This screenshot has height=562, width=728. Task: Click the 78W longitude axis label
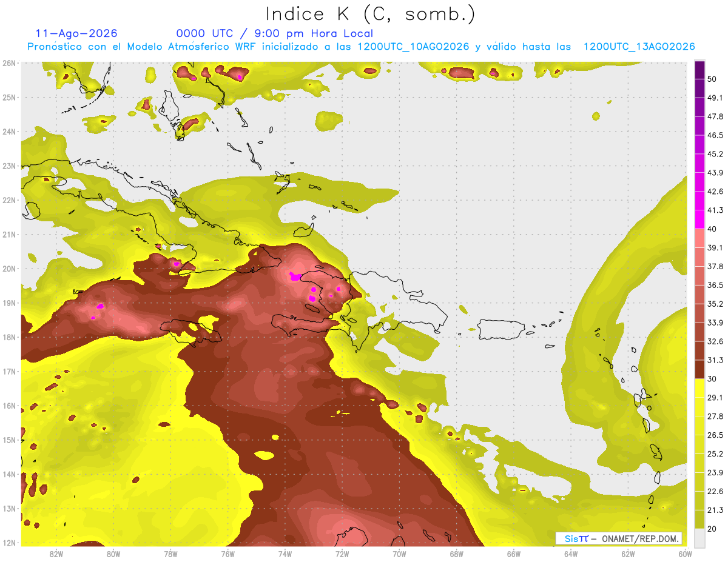click(170, 554)
